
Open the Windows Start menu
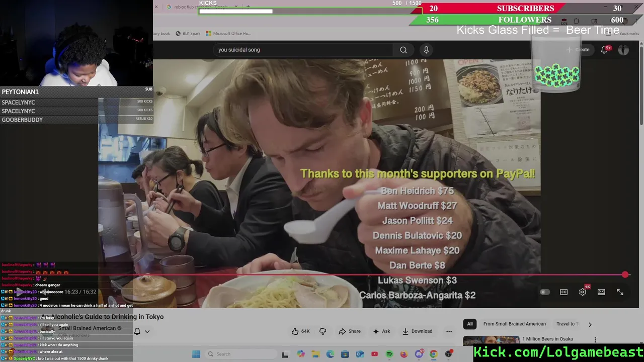click(x=196, y=354)
